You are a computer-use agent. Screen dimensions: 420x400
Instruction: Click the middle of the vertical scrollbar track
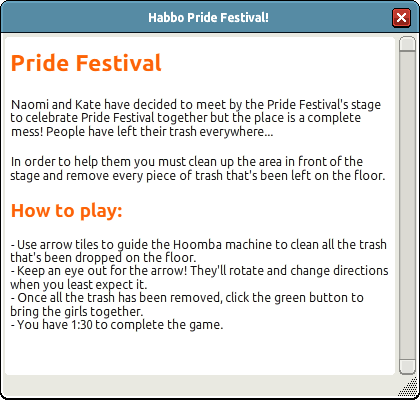point(407,206)
